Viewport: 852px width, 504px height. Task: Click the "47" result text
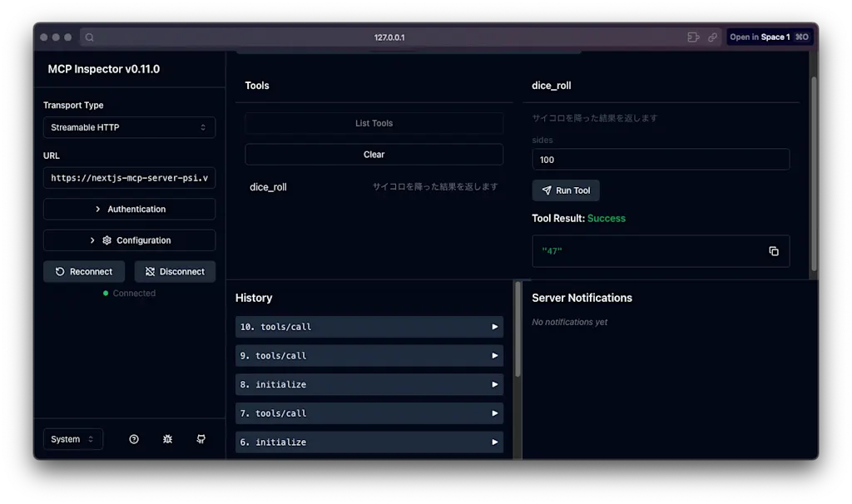[x=552, y=251]
